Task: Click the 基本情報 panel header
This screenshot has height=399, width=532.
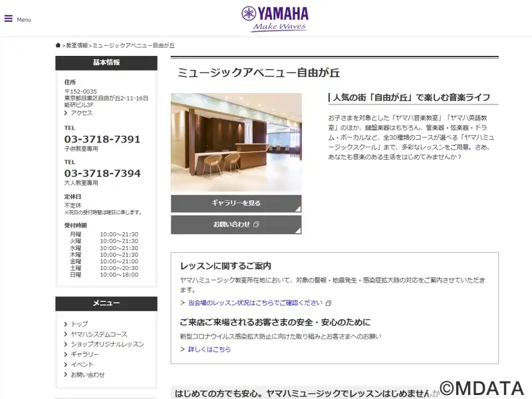Action: click(106, 63)
